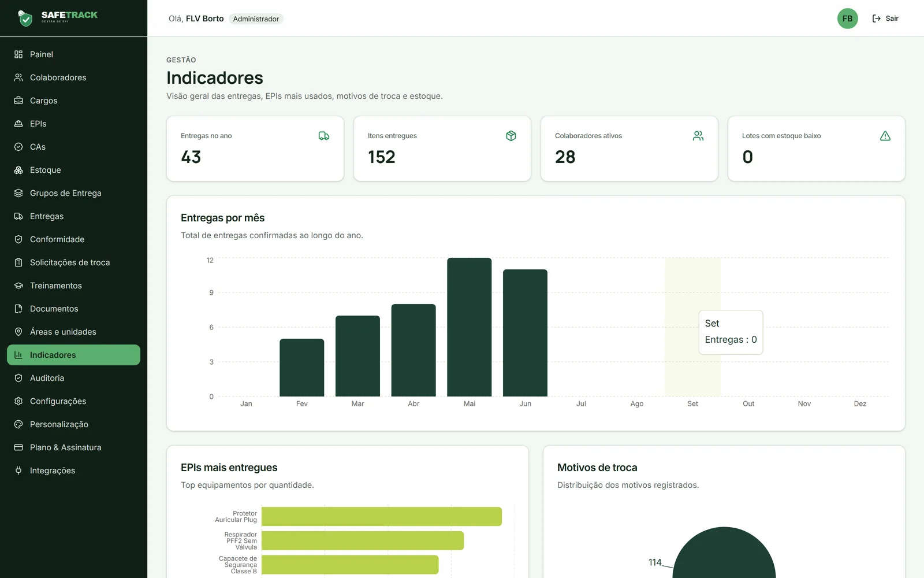The image size is (924, 578).
Task: Click the Mar bar in the monthly chart
Action: (357, 356)
